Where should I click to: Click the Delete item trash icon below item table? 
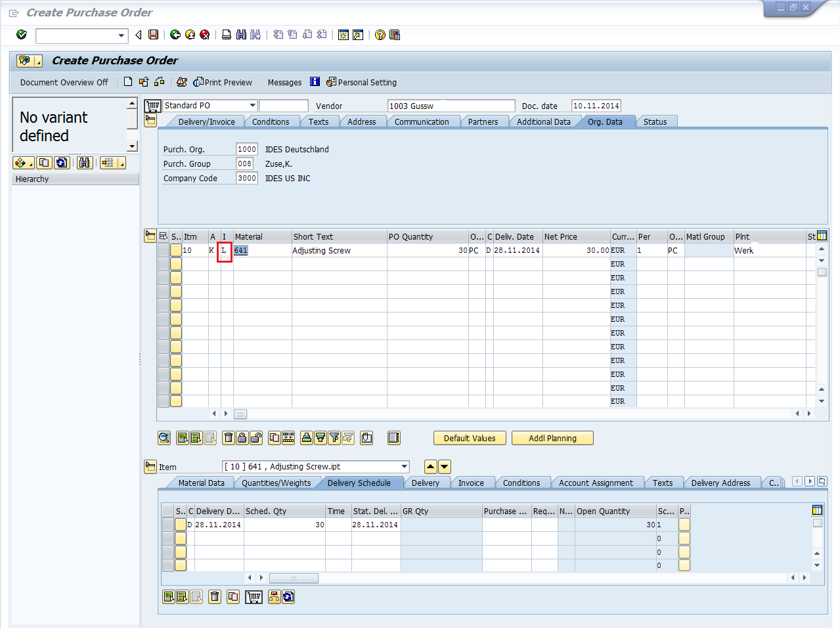[228, 438]
